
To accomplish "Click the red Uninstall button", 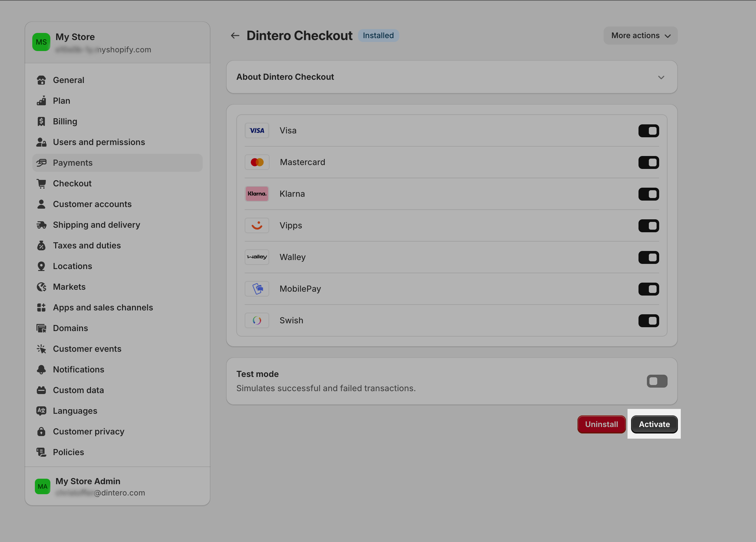I will [x=601, y=424].
